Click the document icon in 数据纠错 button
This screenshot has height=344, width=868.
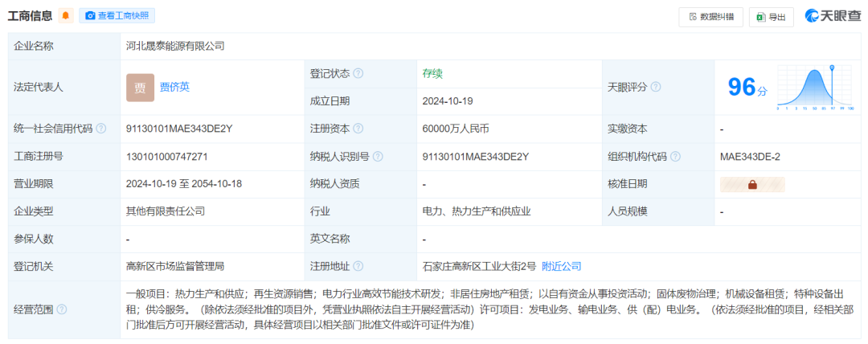point(693,17)
